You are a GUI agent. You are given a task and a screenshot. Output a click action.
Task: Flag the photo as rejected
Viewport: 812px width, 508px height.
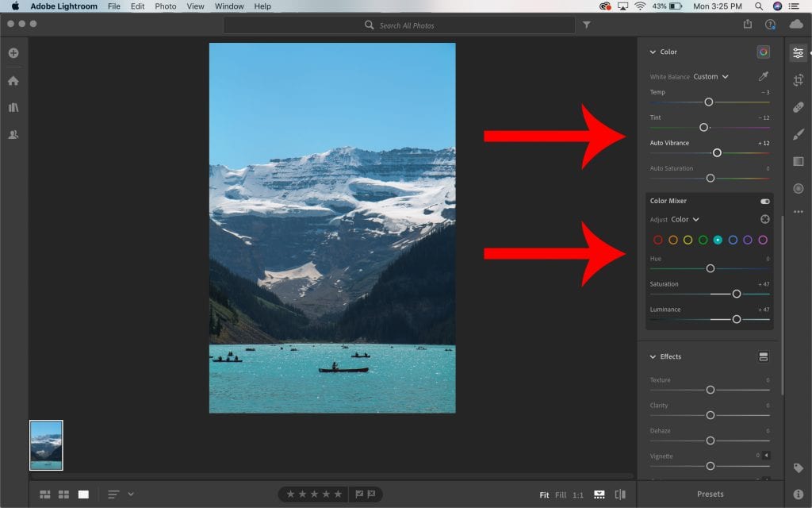point(371,495)
